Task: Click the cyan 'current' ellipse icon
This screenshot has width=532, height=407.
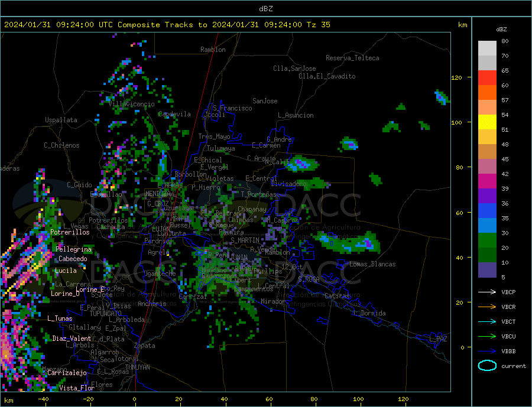Action: [487, 366]
